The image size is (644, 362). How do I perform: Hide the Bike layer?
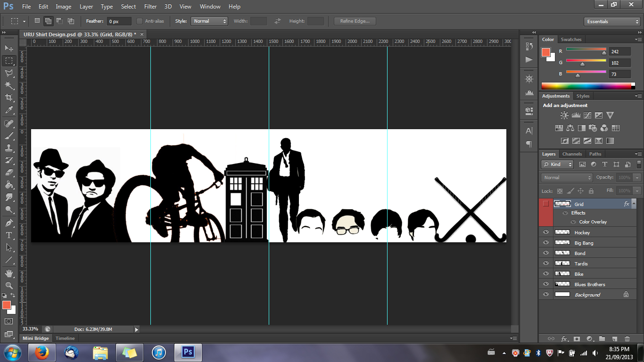click(x=546, y=274)
